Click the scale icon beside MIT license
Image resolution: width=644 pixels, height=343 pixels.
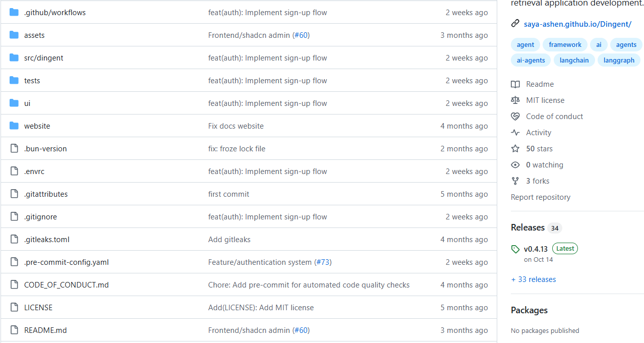[x=515, y=100]
